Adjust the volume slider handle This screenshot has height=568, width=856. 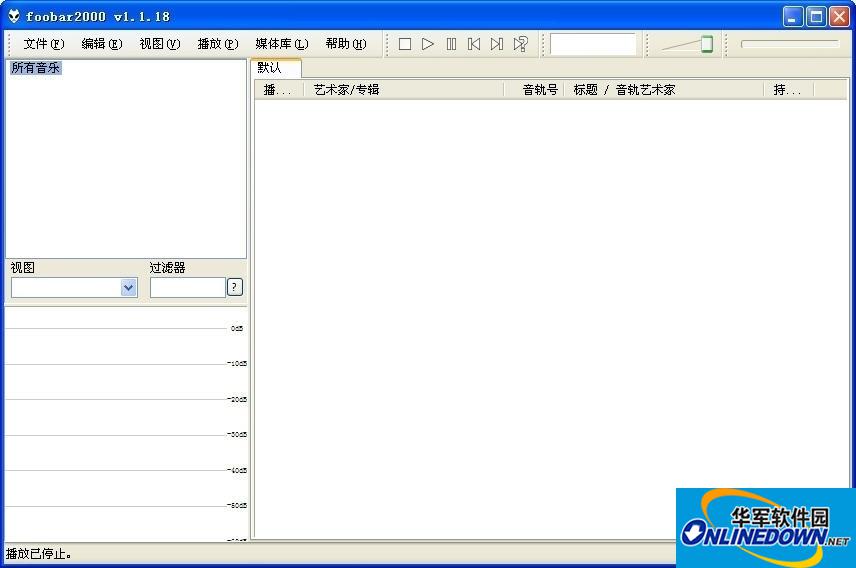tap(707, 44)
